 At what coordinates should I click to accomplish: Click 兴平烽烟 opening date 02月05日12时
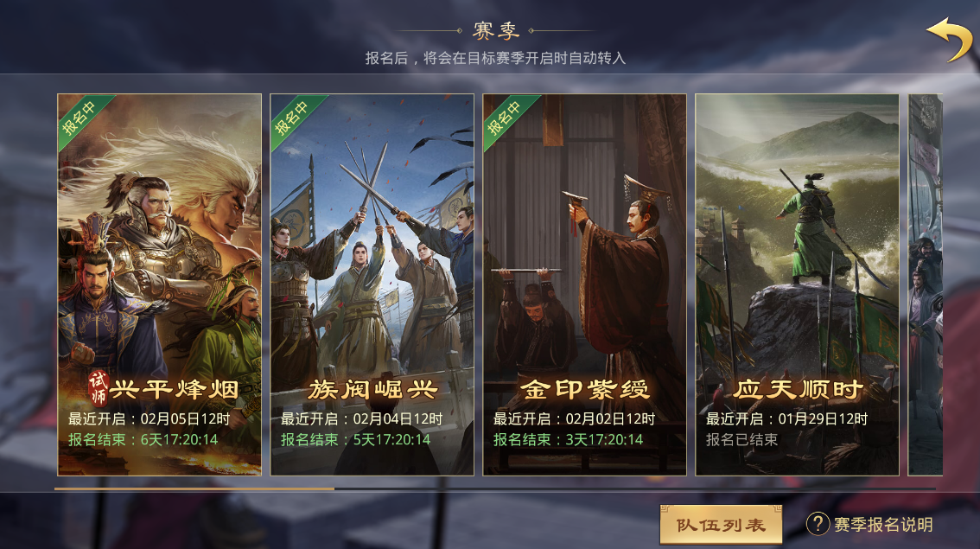click(185, 419)
